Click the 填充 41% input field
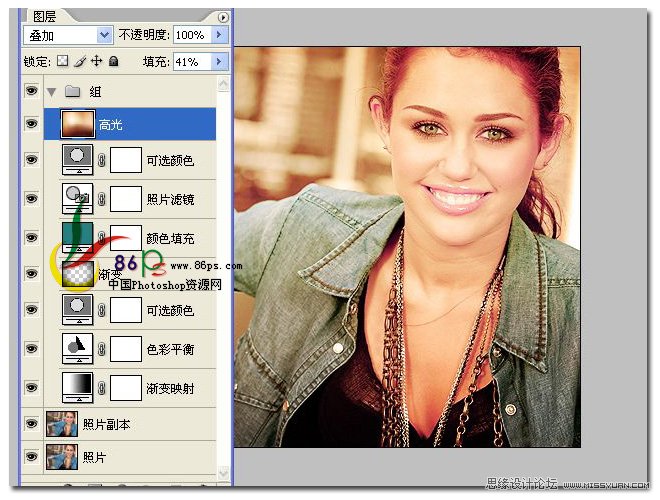 193,61
